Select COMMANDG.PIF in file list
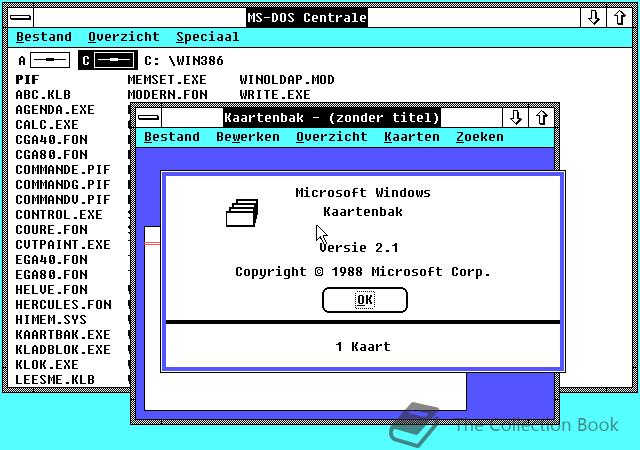640x450 pixels. (63, 185)
